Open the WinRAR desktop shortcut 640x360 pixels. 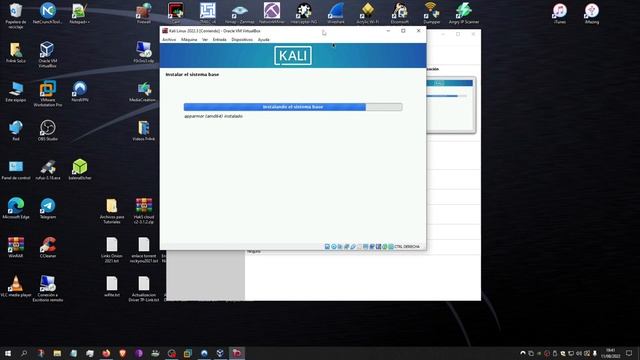coord(16,247)
